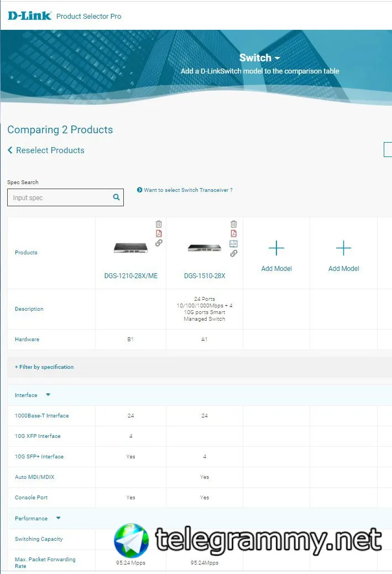The image size is (392, 574).
Task: Click the Console Port row label
Action: pos(31,498)
